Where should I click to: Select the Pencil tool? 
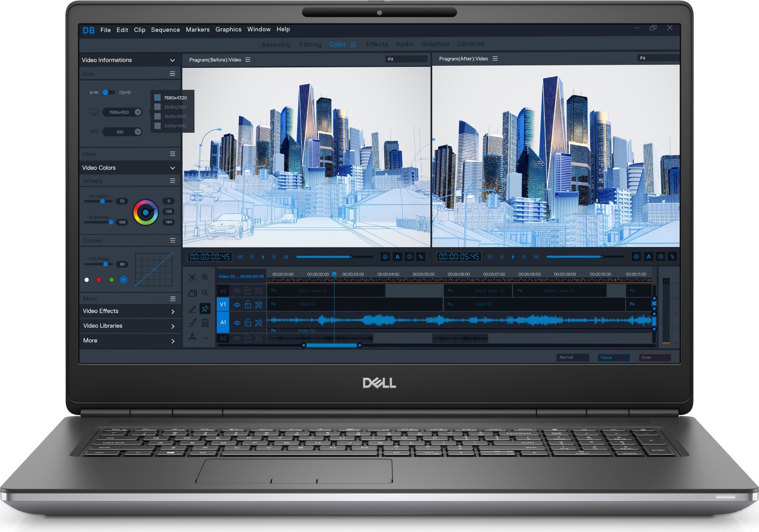(x=193, y=309)
